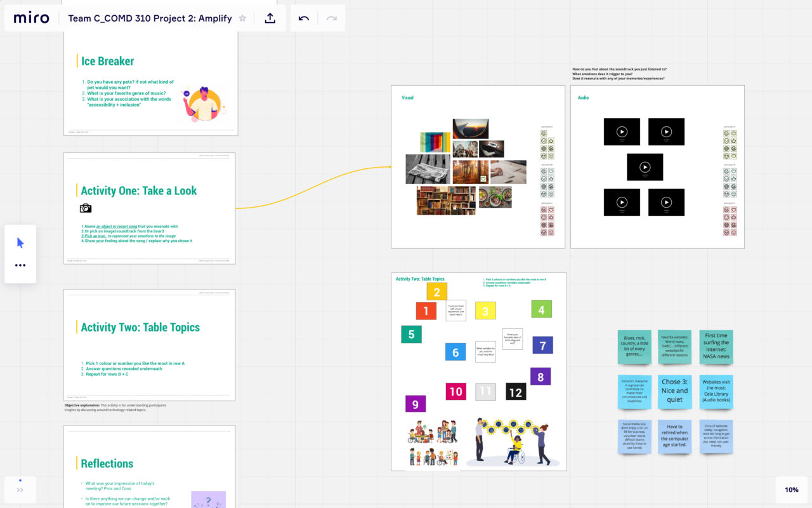Select the cursor pointer tool
Image resolution: width=812 pixels, height=508 pixels.
pyautogui.click(x=20, y=243)
